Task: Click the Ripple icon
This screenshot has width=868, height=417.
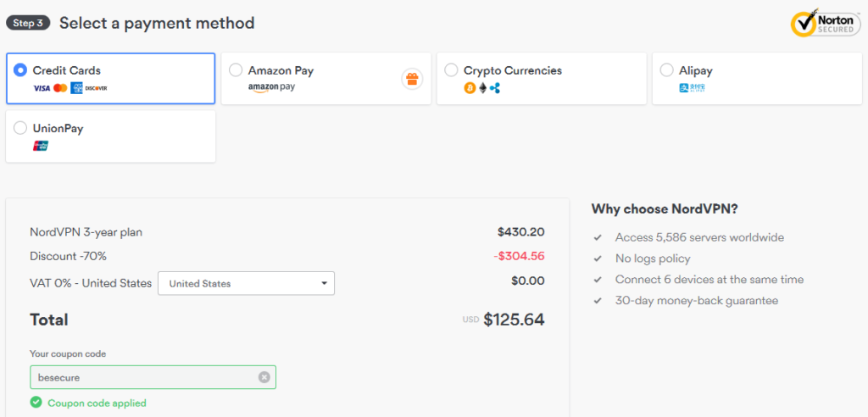Action: pyautogui.click(x=495, y=87)
